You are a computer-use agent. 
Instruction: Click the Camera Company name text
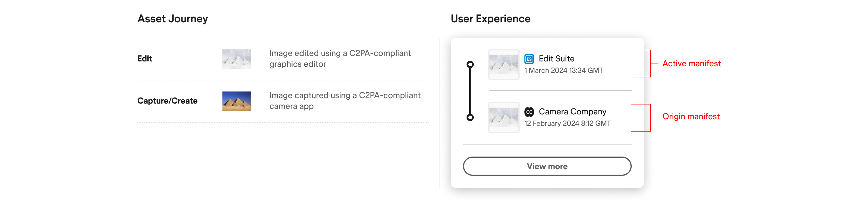(572, 111)
